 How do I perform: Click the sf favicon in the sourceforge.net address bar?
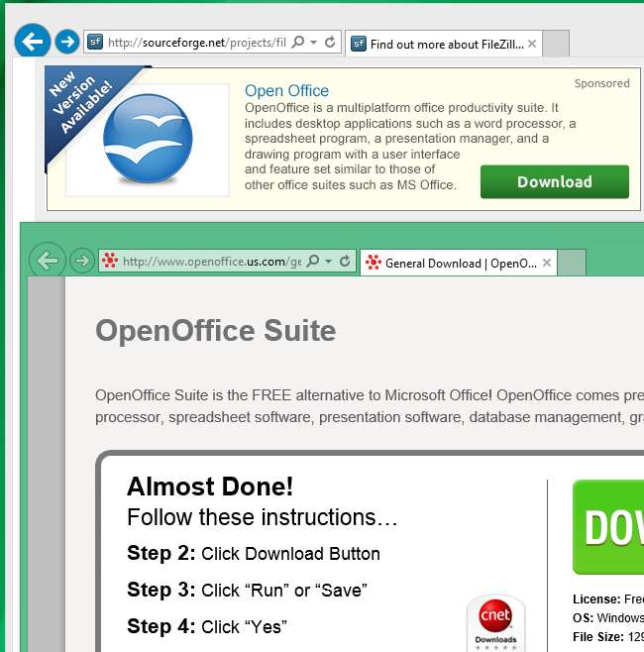[95, 42]
